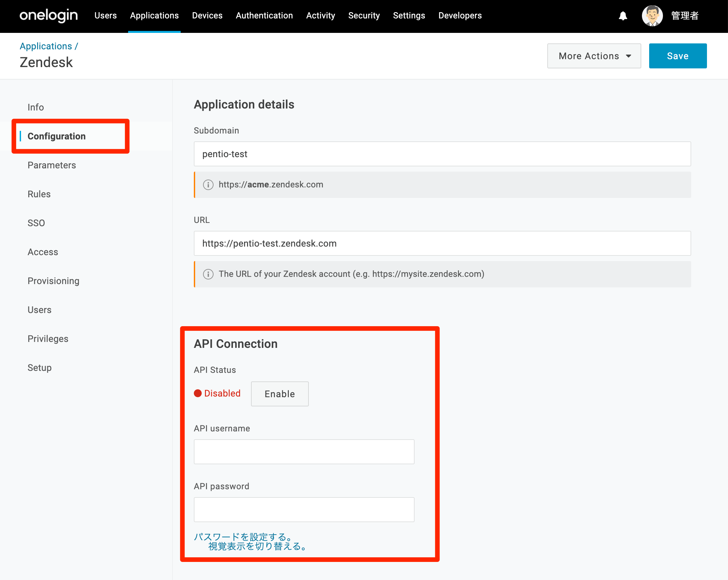Open the Authentication top menu
This screenshot has width=728, height=580.
pyautogui.click(x=264, y=15)
